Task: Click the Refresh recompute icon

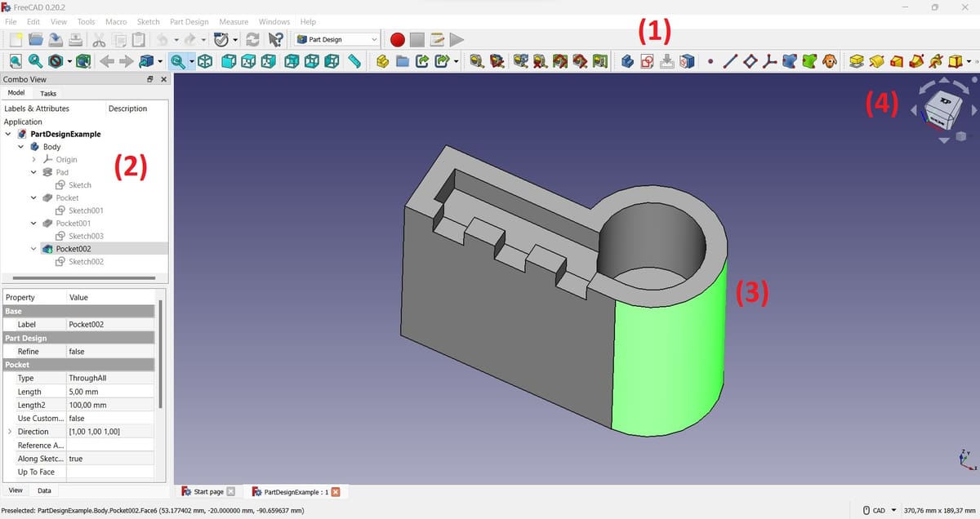Action: [x=252, y=39]
